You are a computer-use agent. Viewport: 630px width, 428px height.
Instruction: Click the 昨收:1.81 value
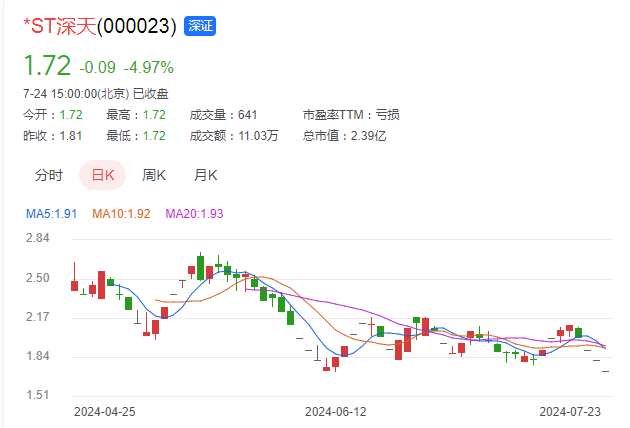(53, 136)
